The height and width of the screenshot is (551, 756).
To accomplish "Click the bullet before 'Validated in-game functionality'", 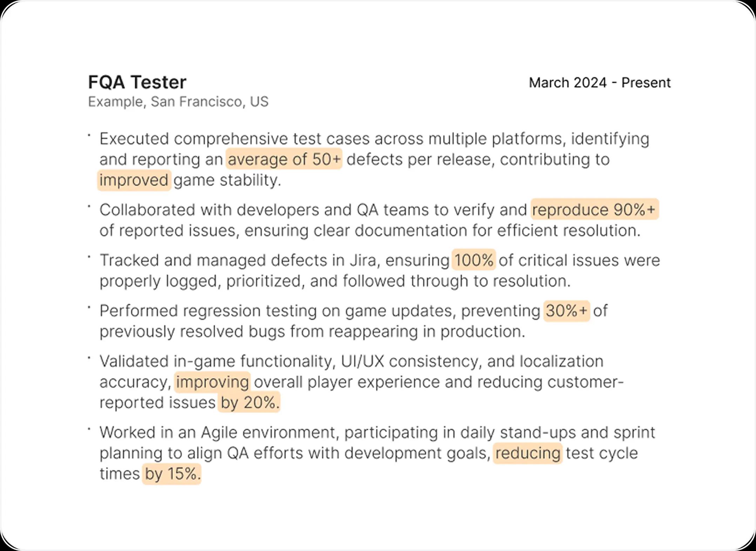I will 89,358.
